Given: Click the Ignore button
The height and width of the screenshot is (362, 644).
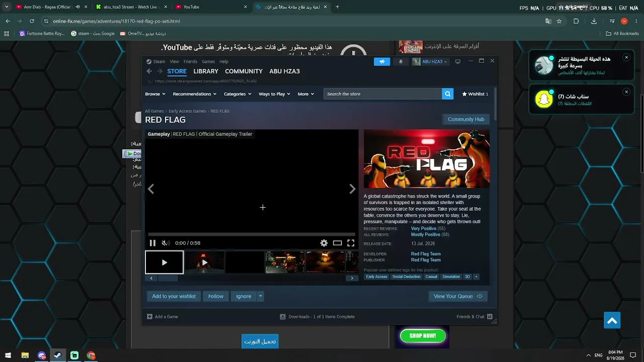Looking at the screenshot, I should [244, 296].
